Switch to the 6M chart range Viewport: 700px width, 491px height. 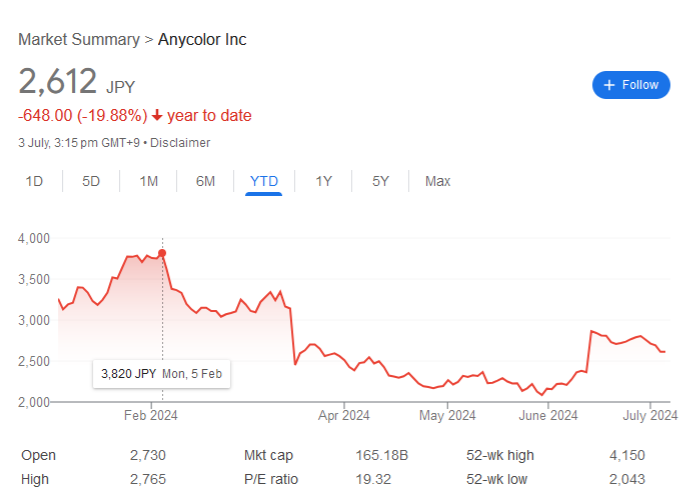(205, 181)
